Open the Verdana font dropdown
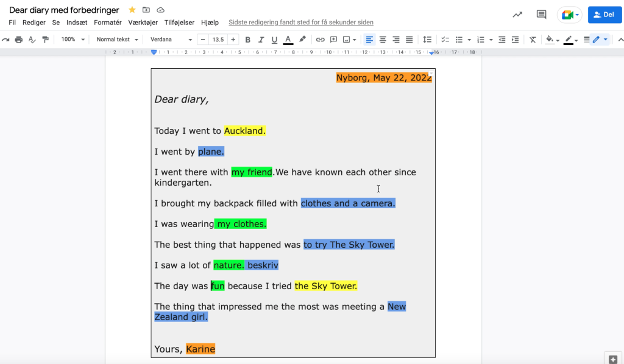The height and width of the screenshot is (364, 624). pos(171,40)
